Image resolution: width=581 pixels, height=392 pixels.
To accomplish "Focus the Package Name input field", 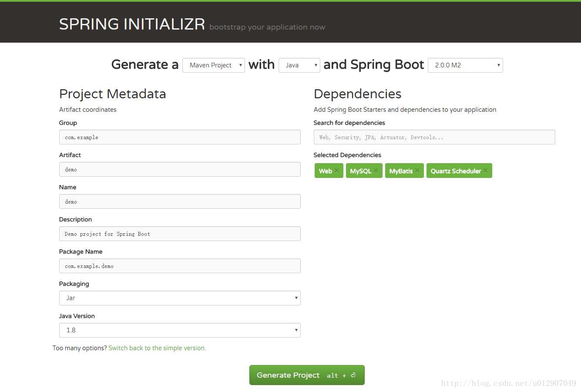I will pyautogui.click(x=180, y=266).
